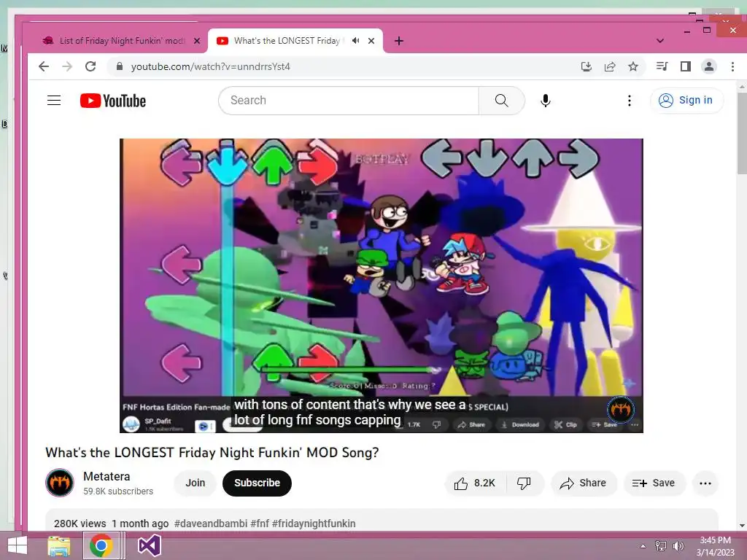747x560 pixels.
Task: Open the volume tray icon
Action: (678, 546)
